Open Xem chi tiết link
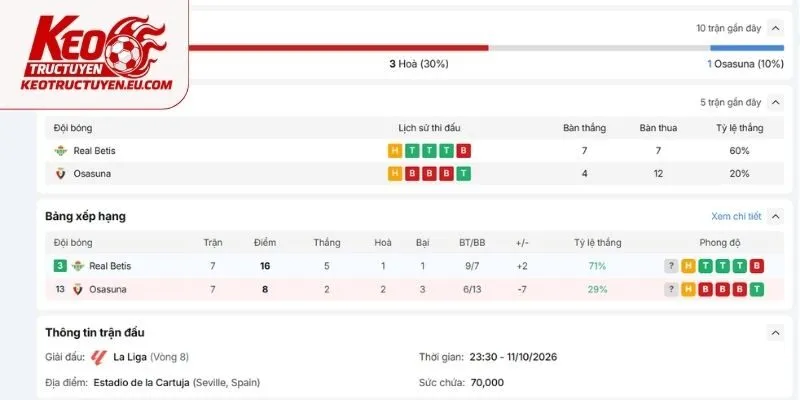800x400 pixels. pyautogui.click(x=736, y=216)
